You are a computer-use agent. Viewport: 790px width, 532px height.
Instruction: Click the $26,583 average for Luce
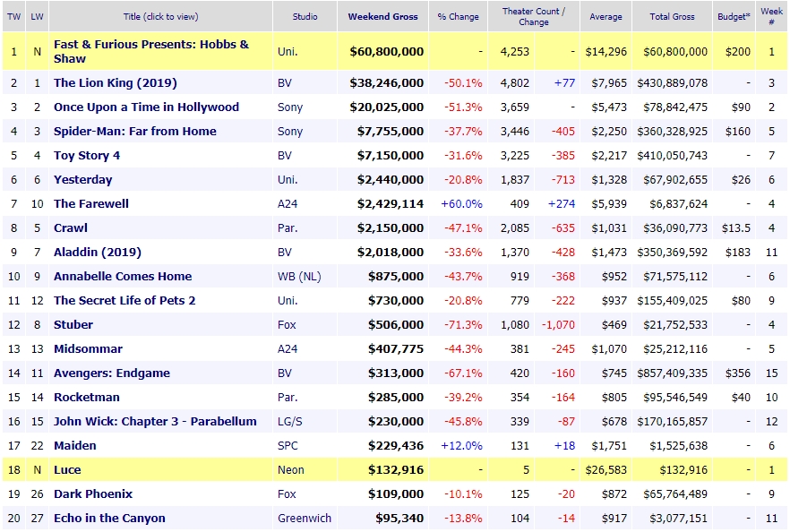tap(606, 470)
